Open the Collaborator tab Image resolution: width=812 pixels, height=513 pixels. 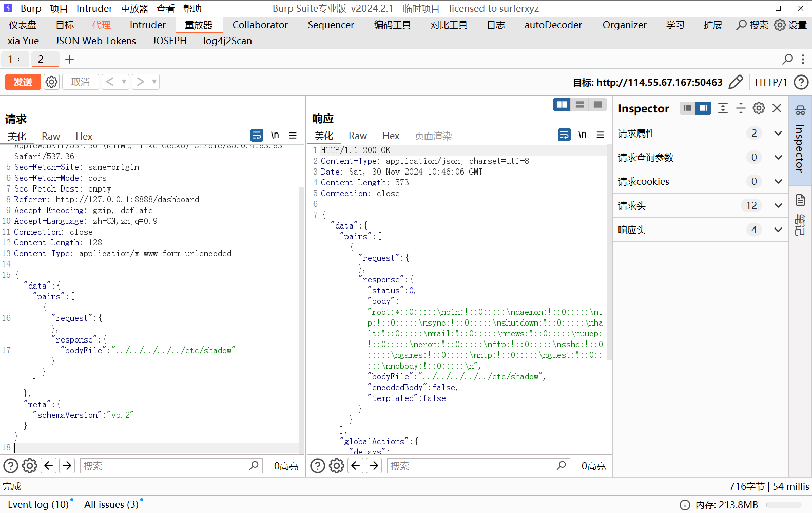click(x=260, y=25)
